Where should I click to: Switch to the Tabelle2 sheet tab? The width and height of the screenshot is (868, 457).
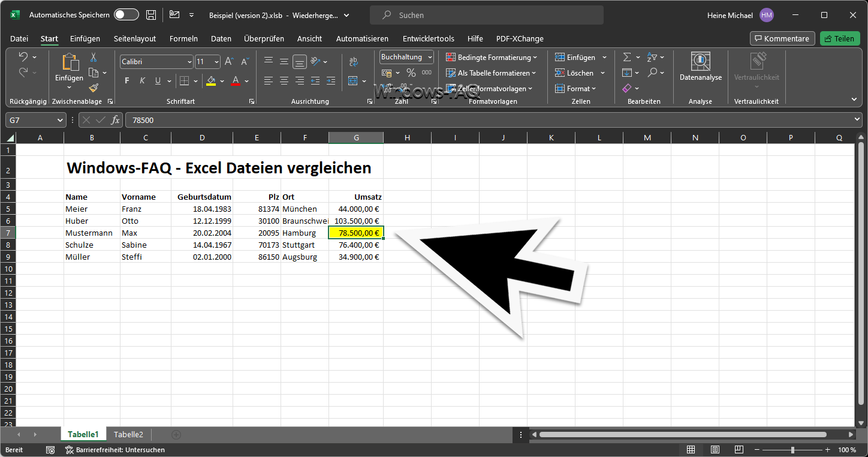[128, 434]
